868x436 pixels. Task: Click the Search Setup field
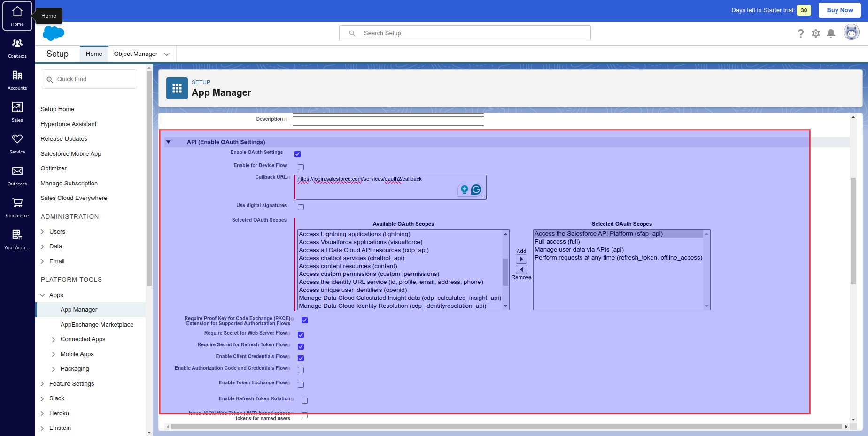point(465,33)
